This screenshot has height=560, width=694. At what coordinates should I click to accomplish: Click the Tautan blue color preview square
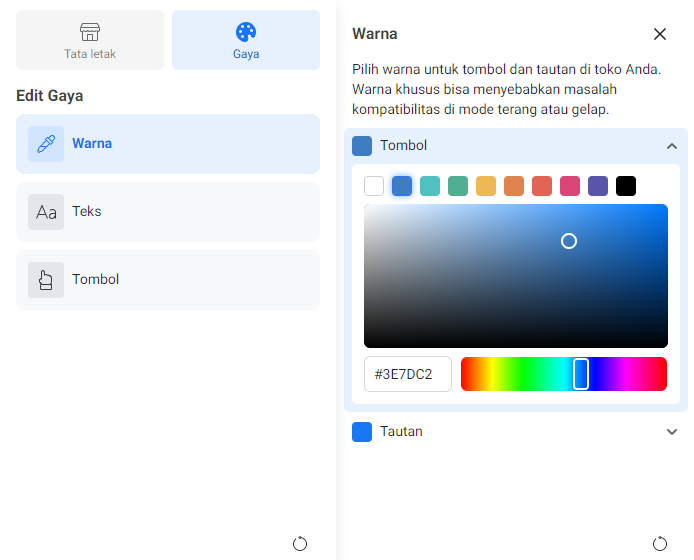362,432
